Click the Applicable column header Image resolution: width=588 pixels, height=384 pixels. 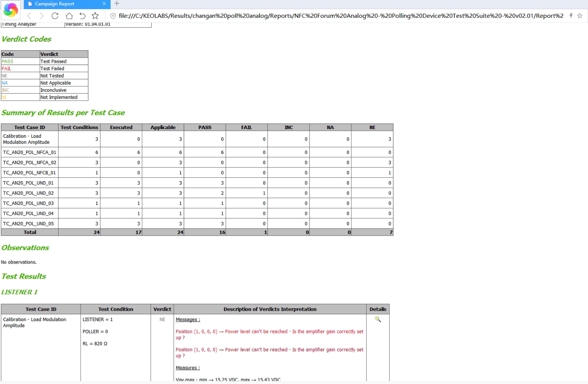coord(163,127)
